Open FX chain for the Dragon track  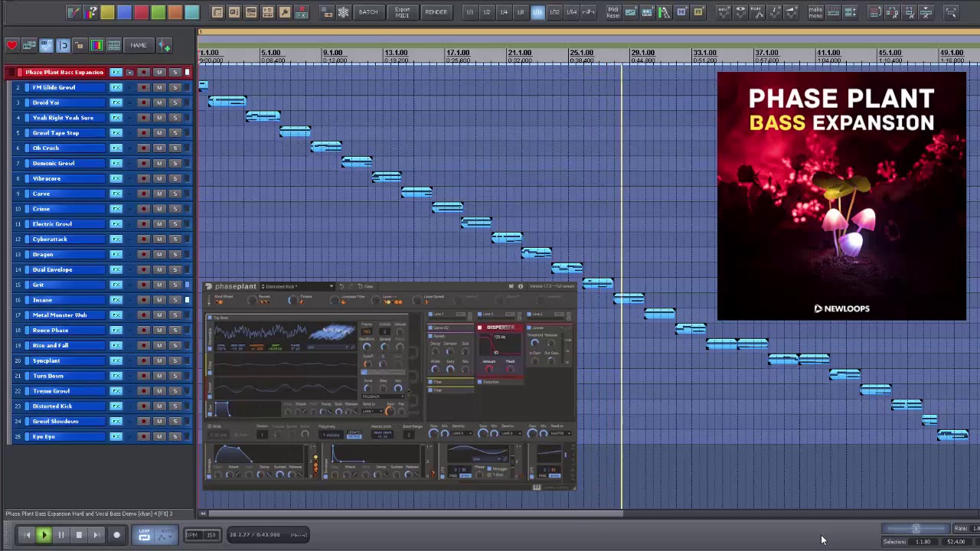coord(116,254)
